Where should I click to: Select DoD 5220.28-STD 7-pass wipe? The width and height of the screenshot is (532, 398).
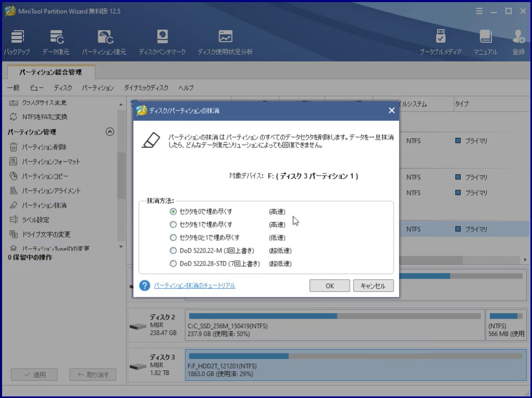click(173, 264)
